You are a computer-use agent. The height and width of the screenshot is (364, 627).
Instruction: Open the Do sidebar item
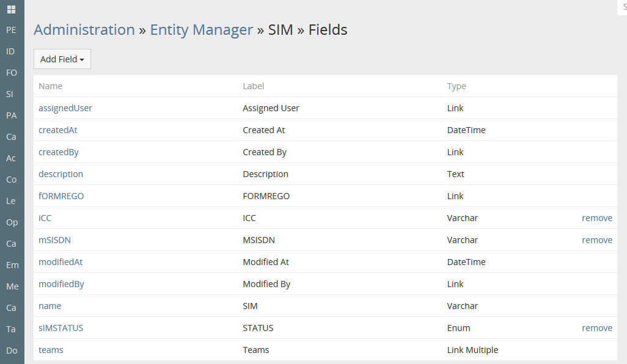12,351
